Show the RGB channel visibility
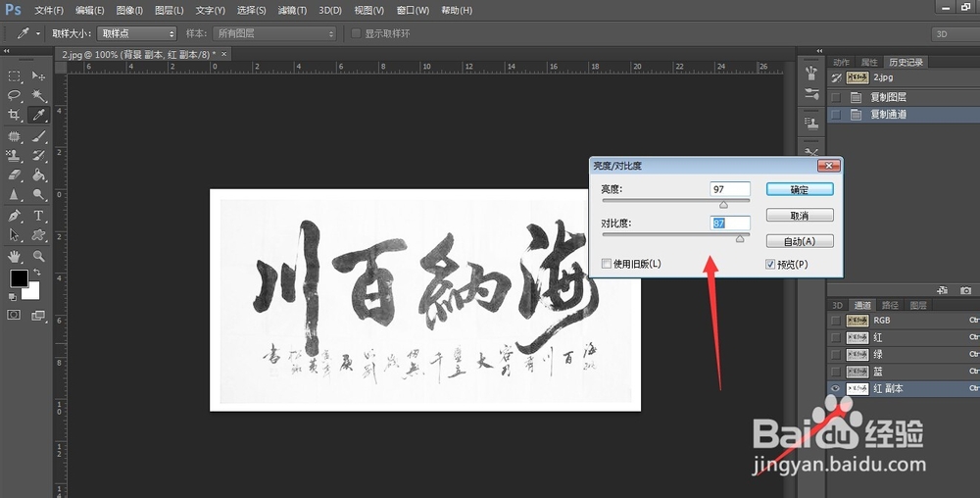 836,320
